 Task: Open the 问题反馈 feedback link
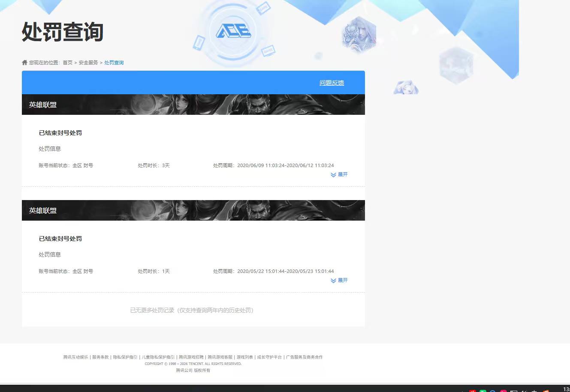(x=332, y=83)
